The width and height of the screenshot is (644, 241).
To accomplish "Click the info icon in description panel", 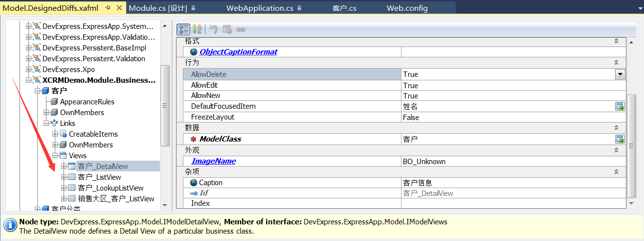I will (10, 225).
